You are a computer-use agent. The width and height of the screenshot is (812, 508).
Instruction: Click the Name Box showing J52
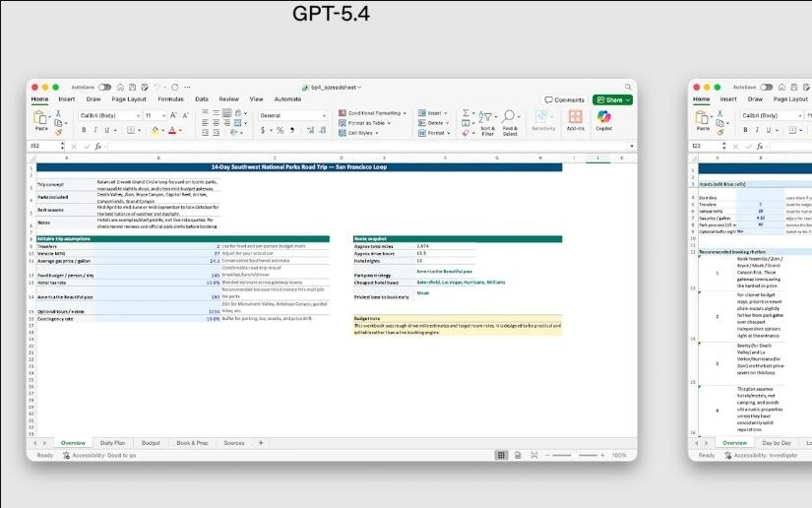click(44, 146)
